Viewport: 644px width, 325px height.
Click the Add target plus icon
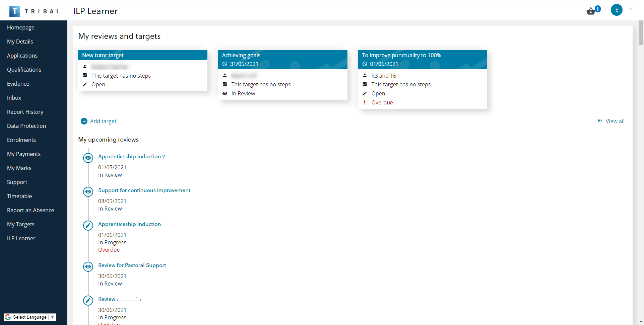point(84,121)
